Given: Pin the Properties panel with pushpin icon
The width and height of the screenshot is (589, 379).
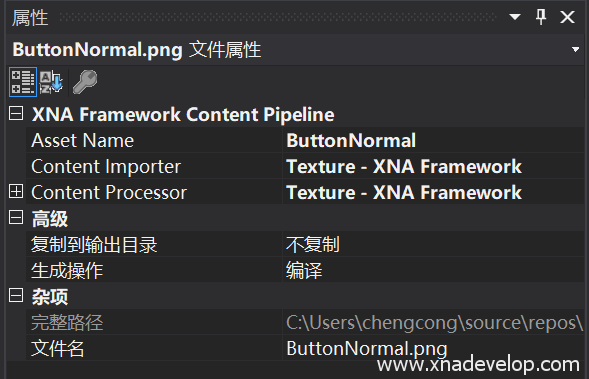Looking at the screenshot, I should point(541,17).
